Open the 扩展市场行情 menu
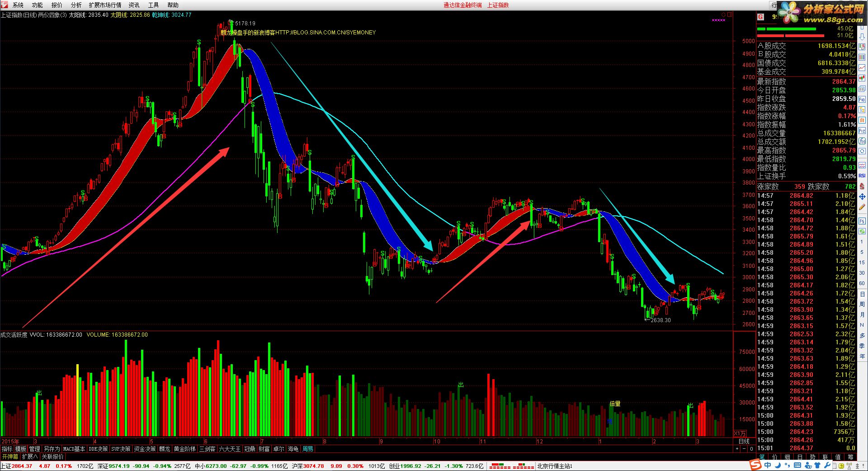This screenshot has height=471, width=868. (105, 5)
